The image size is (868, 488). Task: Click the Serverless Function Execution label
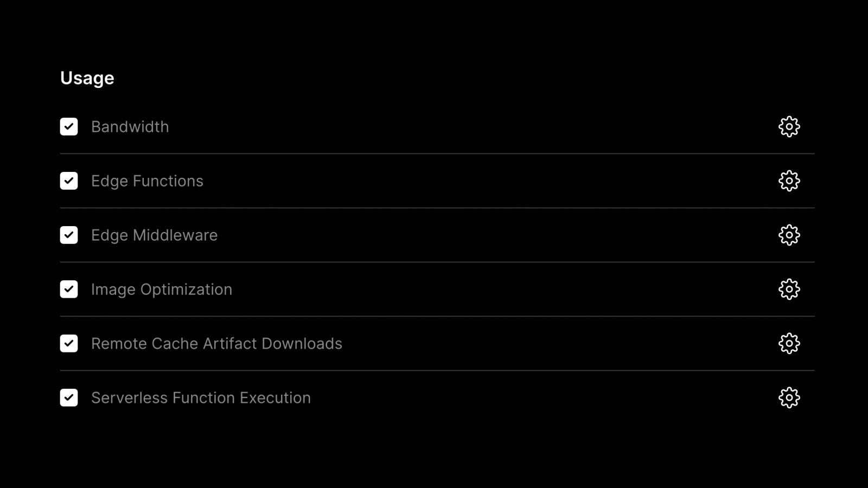coord(201,397)
